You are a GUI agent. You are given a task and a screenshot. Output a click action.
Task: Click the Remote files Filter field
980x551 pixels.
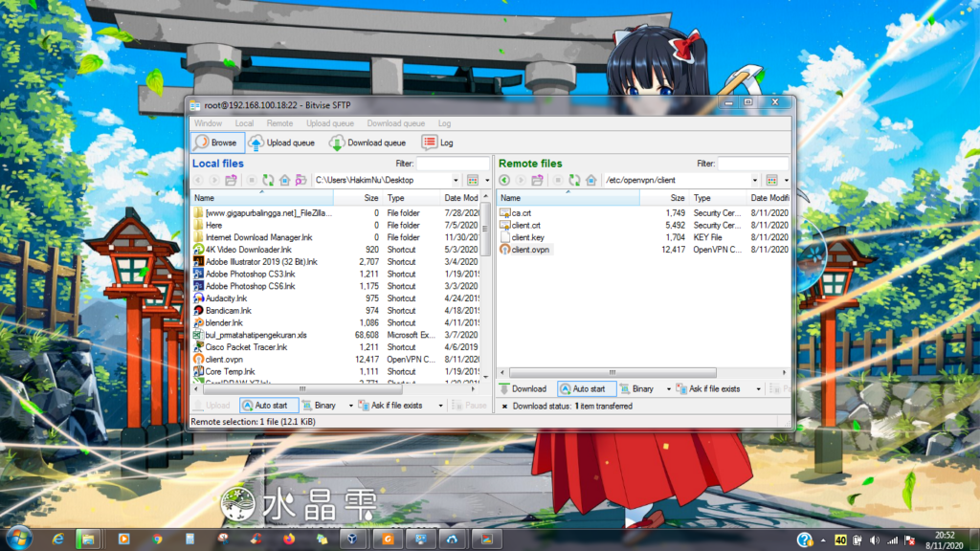pyautogui.click(x=753, y=163)
